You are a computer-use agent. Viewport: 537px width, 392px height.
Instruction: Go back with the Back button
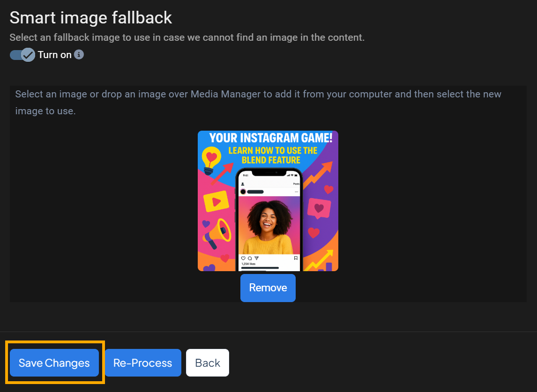click(208, 363)
